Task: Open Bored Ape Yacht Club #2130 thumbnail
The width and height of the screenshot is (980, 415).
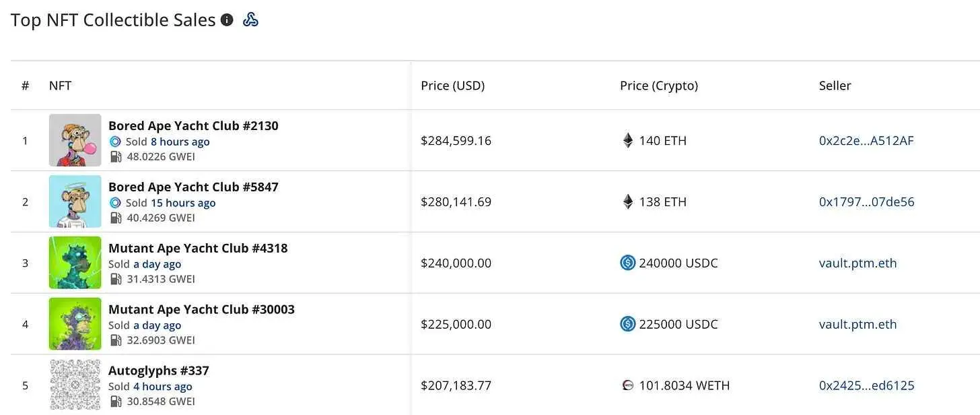Action: point(75,140)
